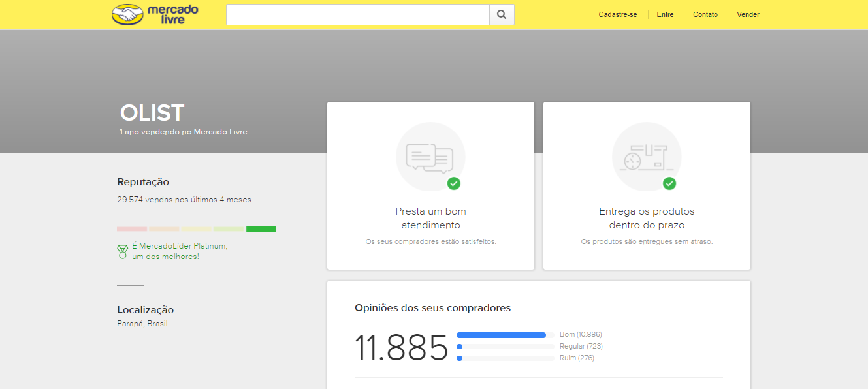The width and height of the screenshot is (868, 389).
Task: Click the red reputation level segment
Action: pyautogui.click(x=132, y=229)
